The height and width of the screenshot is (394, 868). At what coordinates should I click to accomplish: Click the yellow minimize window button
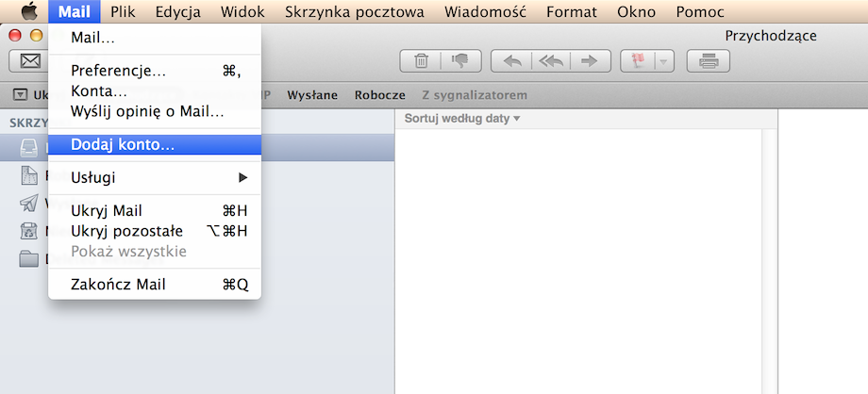(36, 36)
